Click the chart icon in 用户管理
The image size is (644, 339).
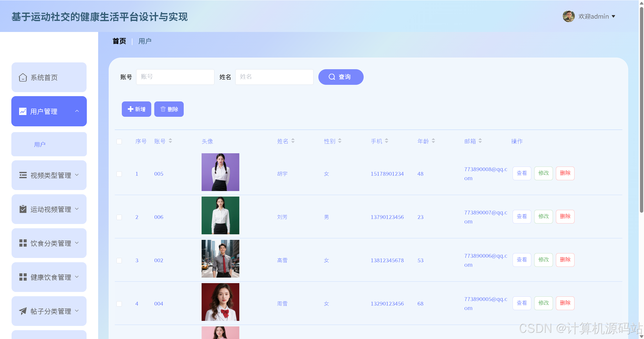click(x=23, y=111)
